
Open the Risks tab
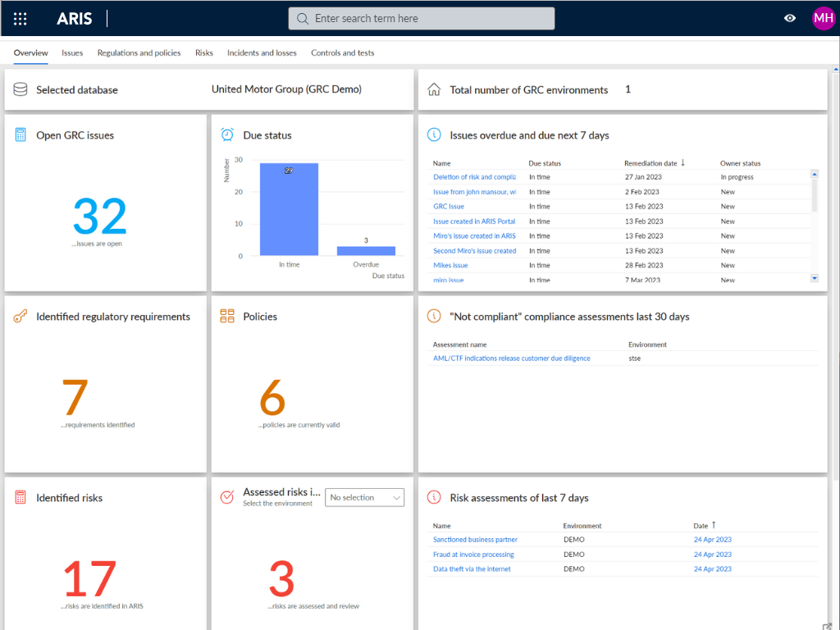pos(203,53)
